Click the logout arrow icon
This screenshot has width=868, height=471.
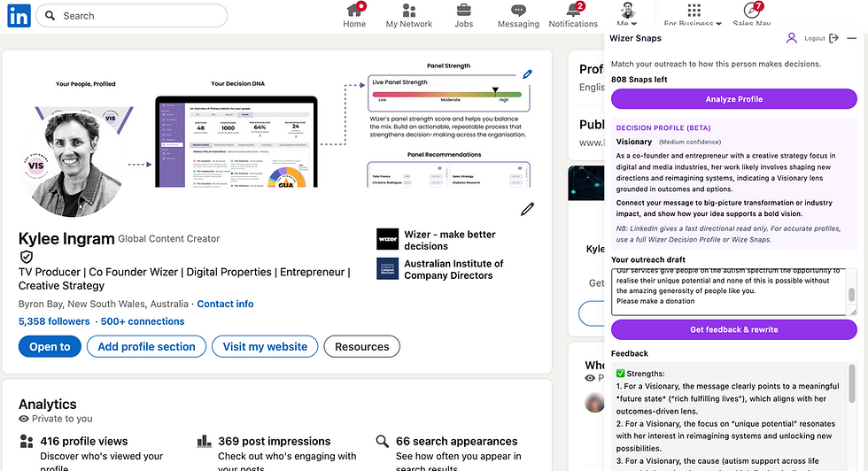pos(833,38)
